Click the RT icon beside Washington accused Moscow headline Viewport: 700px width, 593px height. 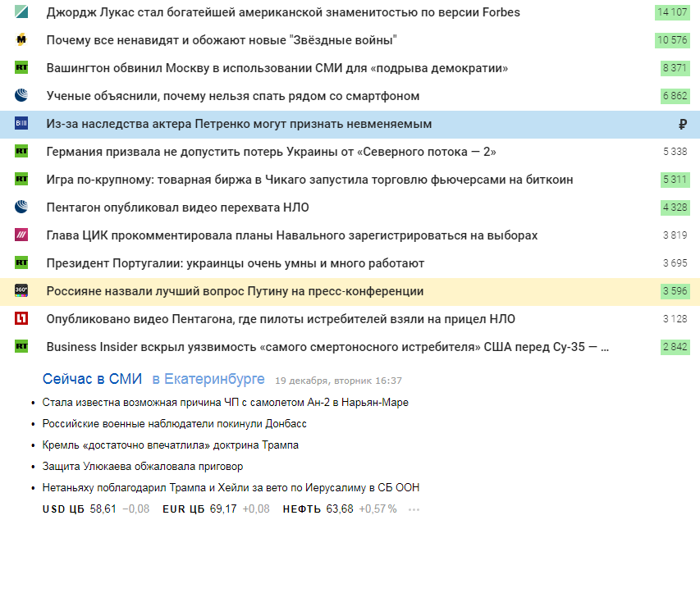(21, 68)
